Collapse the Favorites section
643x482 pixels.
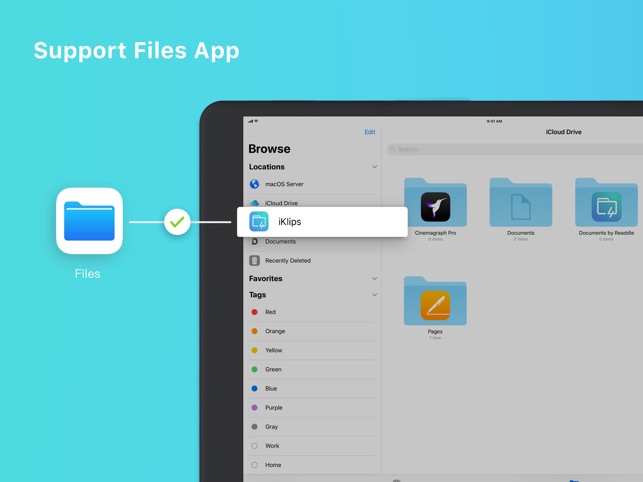(374, 279)
